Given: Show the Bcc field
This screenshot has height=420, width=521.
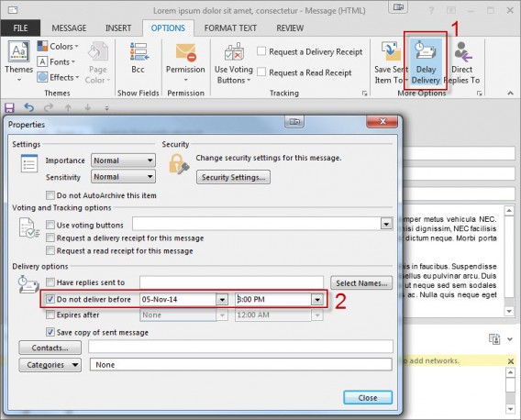Looking at the screenshot, I should pos(138,57).
